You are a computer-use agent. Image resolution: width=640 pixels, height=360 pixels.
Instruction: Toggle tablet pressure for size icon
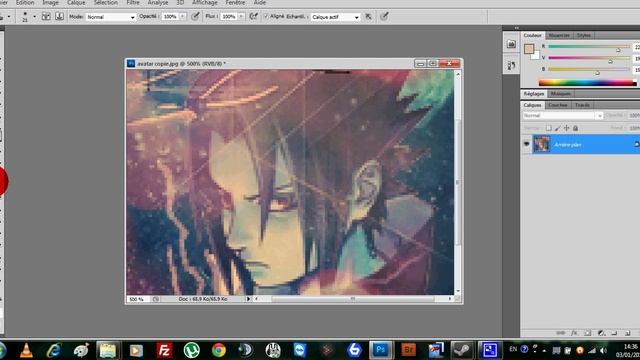[x=384, y=17]
